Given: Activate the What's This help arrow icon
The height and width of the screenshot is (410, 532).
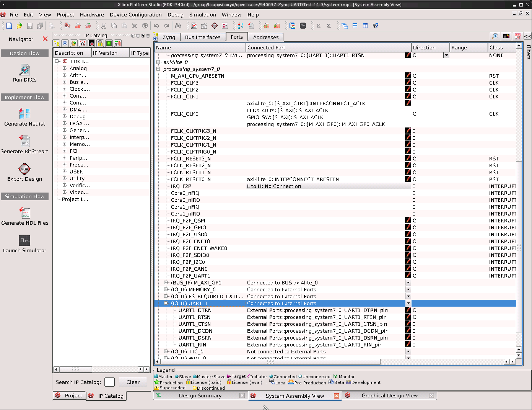Looking at the screenshot, I should (x=376, y=25).
